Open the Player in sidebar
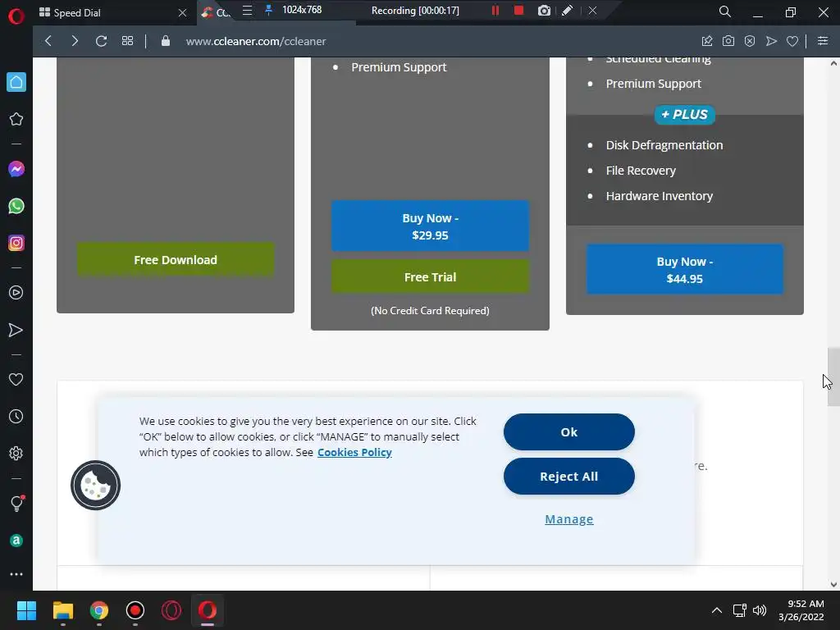Screen dimensions: 840x630 coord(16,293)
